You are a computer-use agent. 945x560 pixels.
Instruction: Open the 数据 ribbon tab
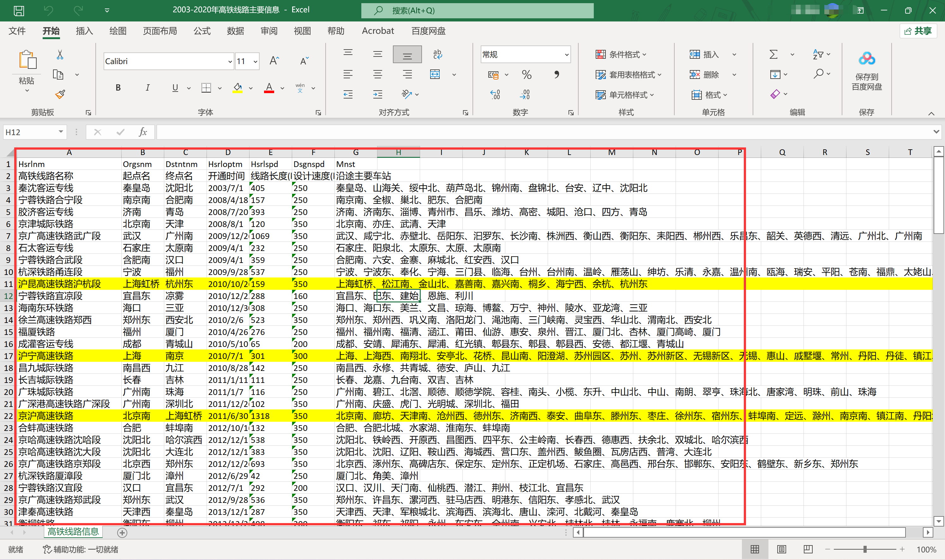click(x=235, y=31)
